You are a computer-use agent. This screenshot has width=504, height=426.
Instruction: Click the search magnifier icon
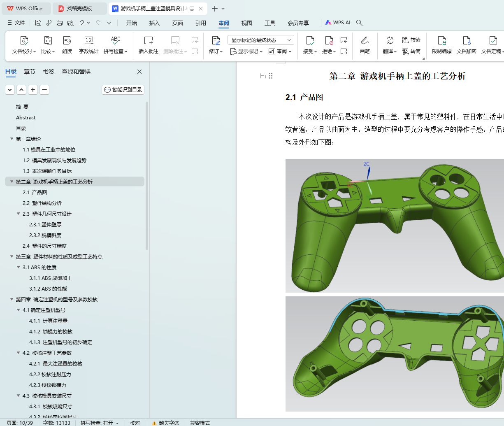(x=359, y=23)
